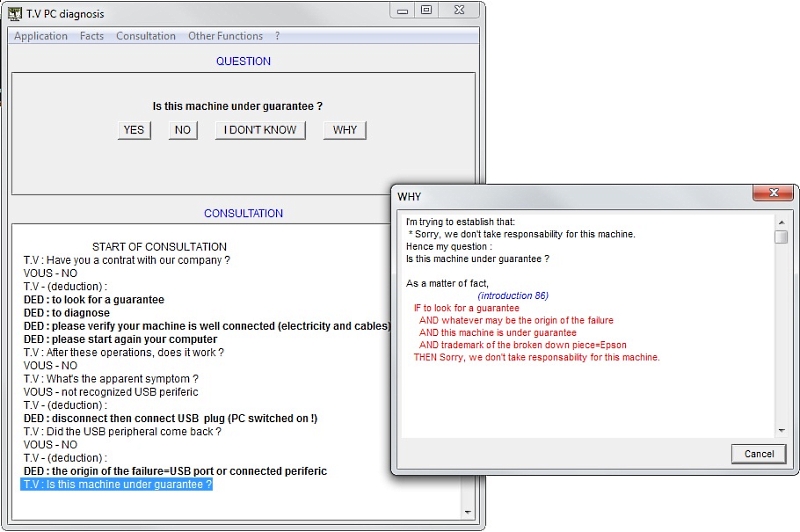800x532 pixels.
Task: Click the '(introduction 86)' rule reference
Action: [x=513, y=296]
